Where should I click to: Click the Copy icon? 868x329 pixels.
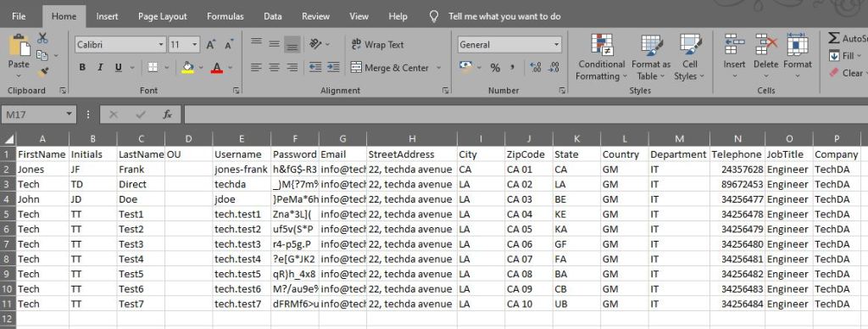pos(42,55)
